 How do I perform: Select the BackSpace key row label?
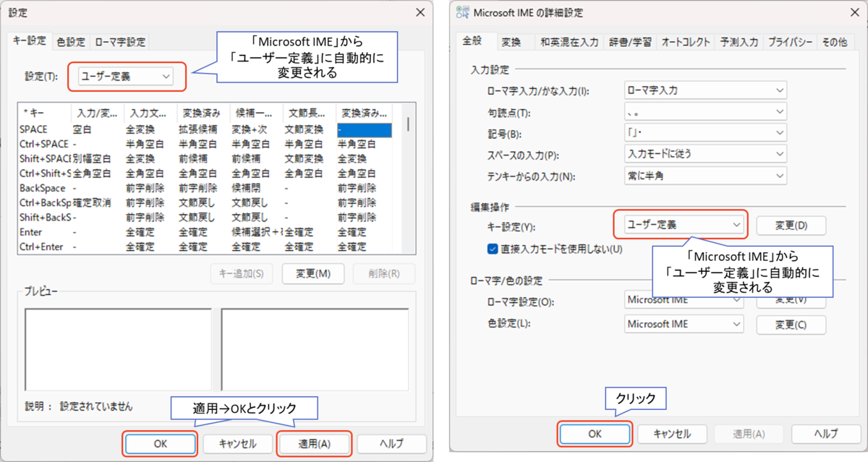click(x=43, y=187)
